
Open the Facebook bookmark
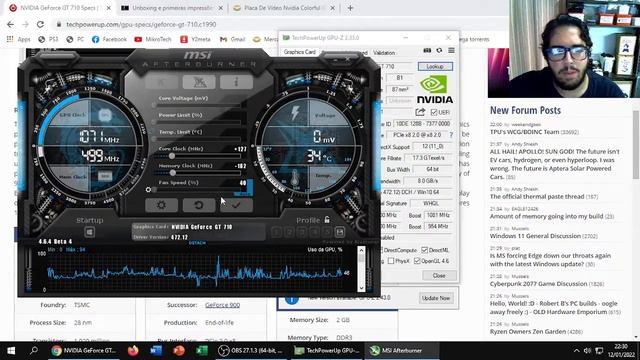click(109, 39)
